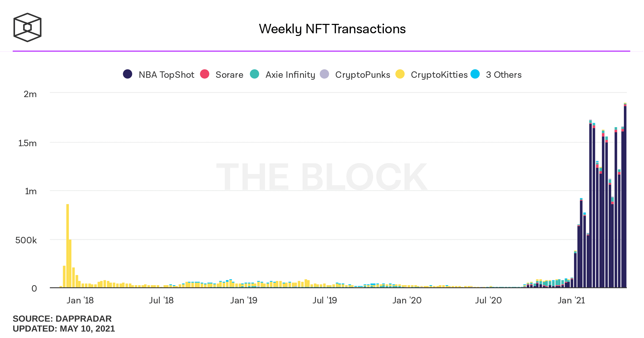Toggle the CryptoKitties series label
Image resolution: width=644 pixels, height=338 pixels.
(x=439, y=75)
